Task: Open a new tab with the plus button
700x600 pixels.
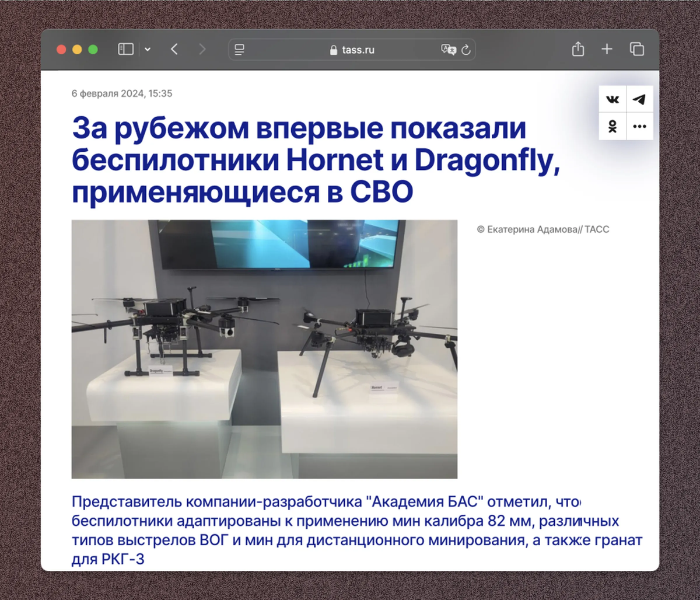Action: [607, 50]
